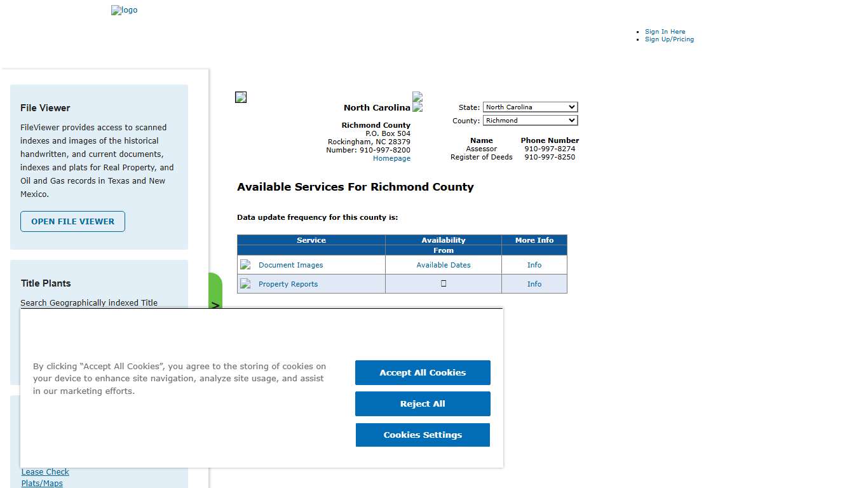Open the State dropdown showing North Carolina
Screen dimensions: 868x488
tap(529, 107)
